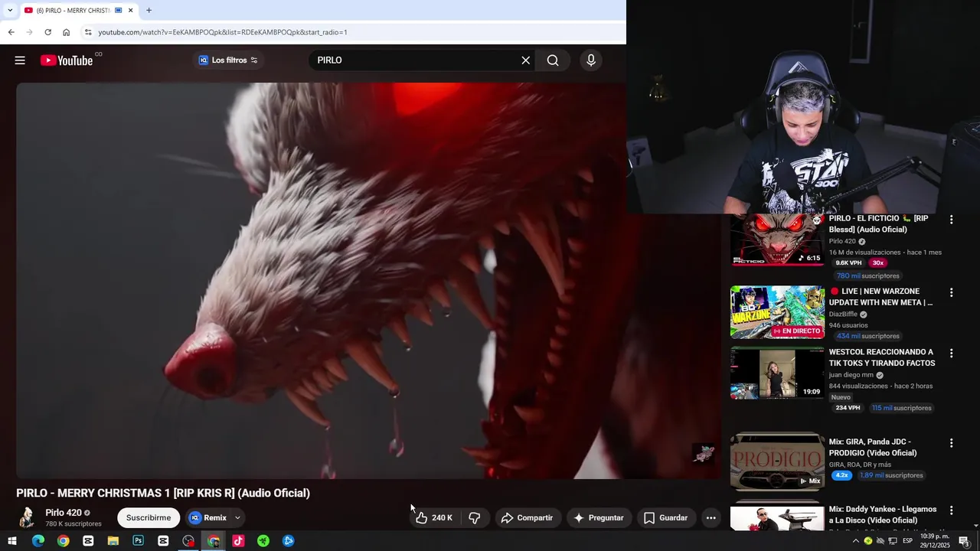
Task: Click 9.6K VPH badge on EL FICTICIO
Action: (848, 262)
